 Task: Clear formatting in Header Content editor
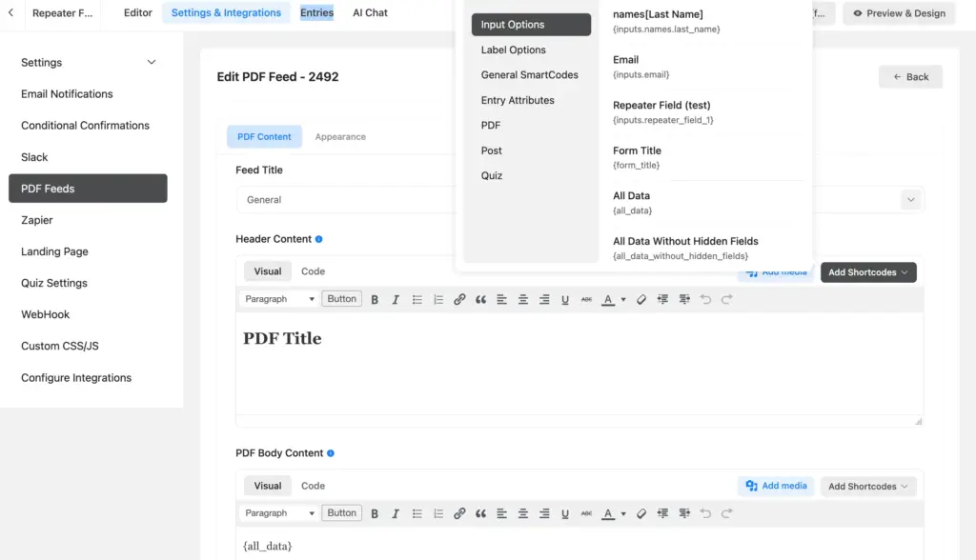tap(641, 299)
